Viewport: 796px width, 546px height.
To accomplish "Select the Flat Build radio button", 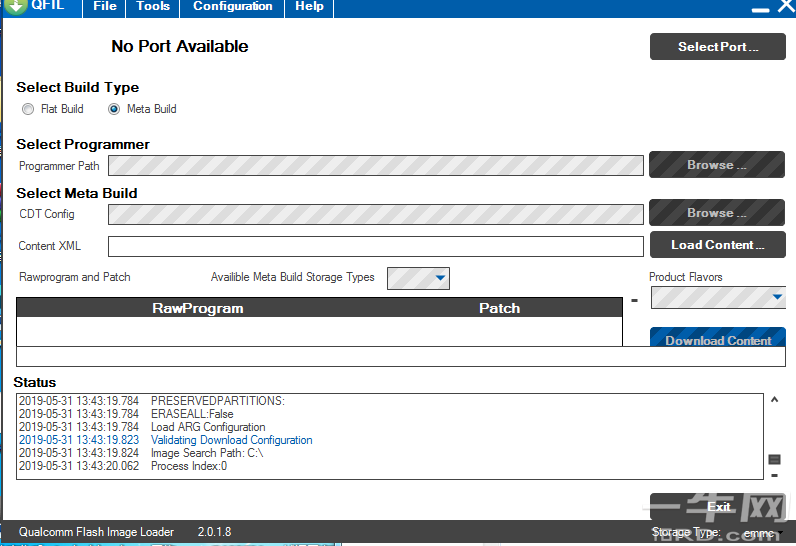I will pos(28,109).
